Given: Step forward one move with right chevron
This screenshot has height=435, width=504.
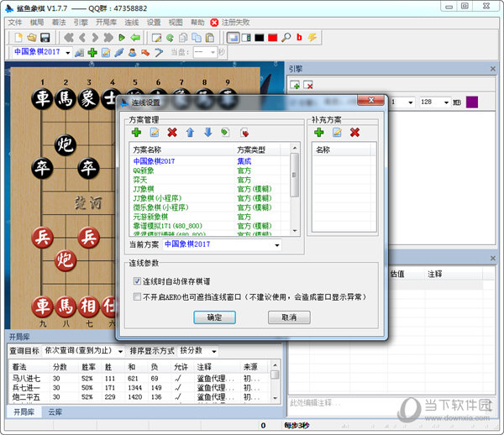Looking at the screenshot, I should click(95, 38).
